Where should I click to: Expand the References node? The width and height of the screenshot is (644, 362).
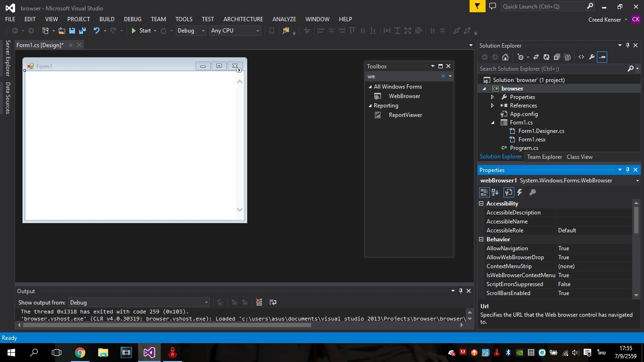pos(493,106)
